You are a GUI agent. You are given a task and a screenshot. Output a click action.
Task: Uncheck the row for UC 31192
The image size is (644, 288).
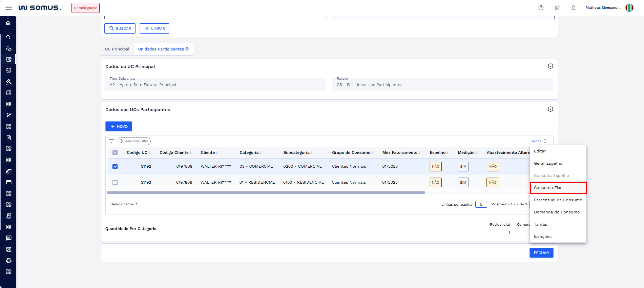[115, 167]
